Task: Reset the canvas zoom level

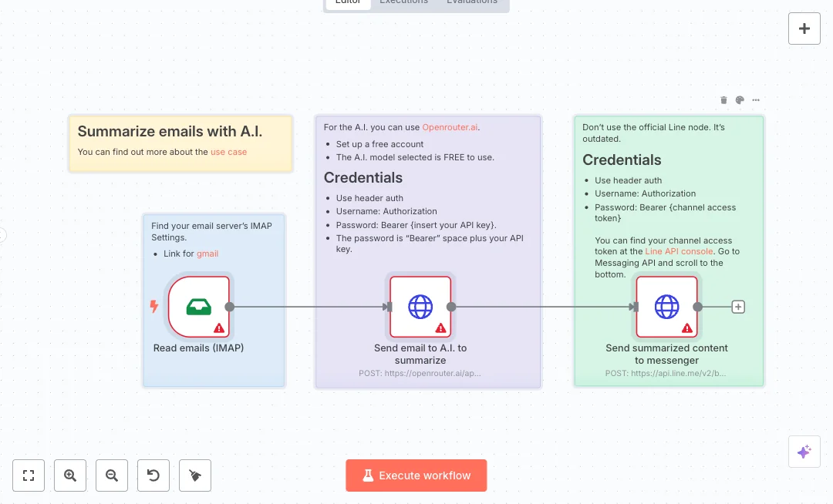Action: 153,475
